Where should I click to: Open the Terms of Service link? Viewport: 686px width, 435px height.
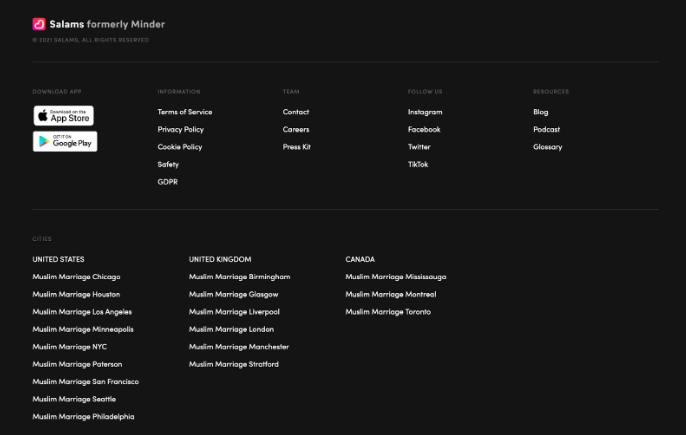pyautogui.click(x=185, y=112)
